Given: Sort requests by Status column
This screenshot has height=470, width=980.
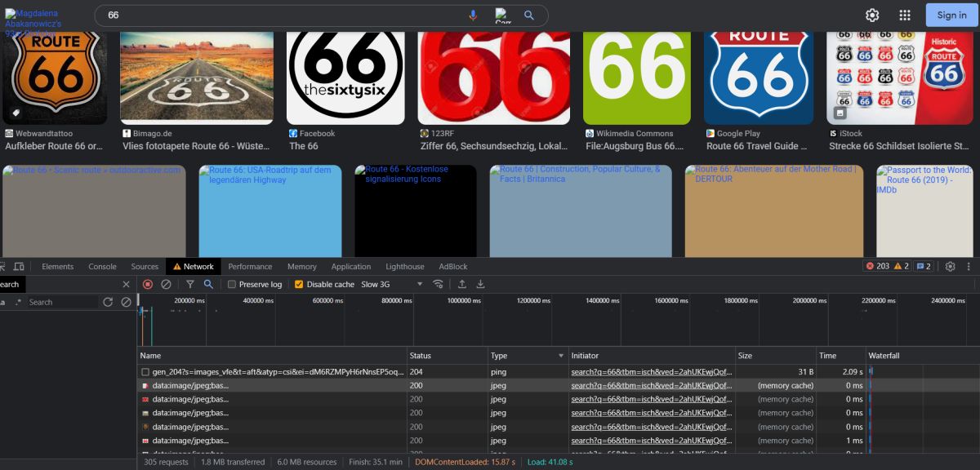Looking at the screenshot, I should [x=447, y=356].
